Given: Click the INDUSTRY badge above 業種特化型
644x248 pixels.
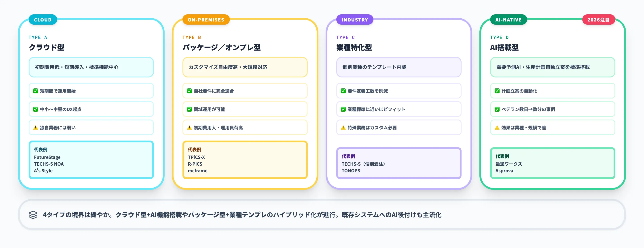Looking at the screenshot, I should point(355,19).
